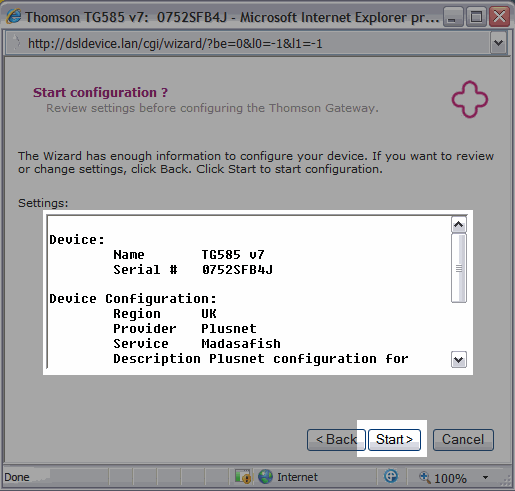Click the page icon beside the URL
The height and width of the screenshot is (491, 515).
15,43
